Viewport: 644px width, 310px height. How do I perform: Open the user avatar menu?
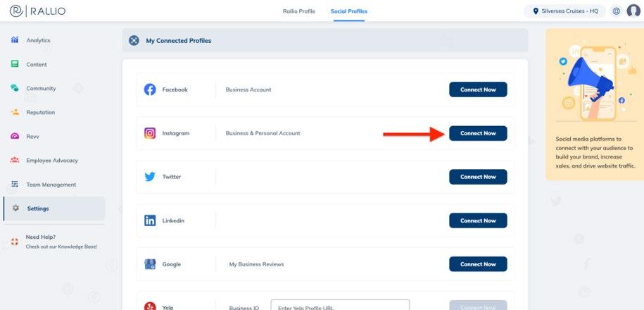(x=633, y=11)
